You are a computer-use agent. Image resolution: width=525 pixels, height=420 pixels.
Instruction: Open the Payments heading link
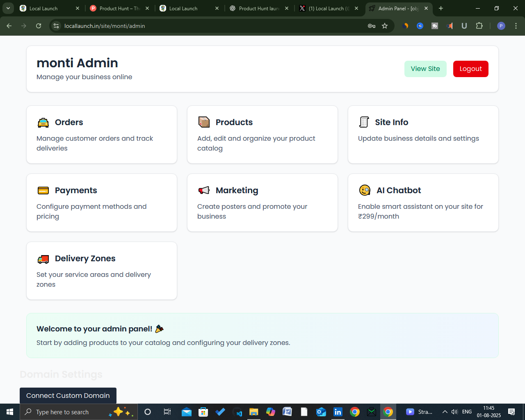tap(76, 190)
